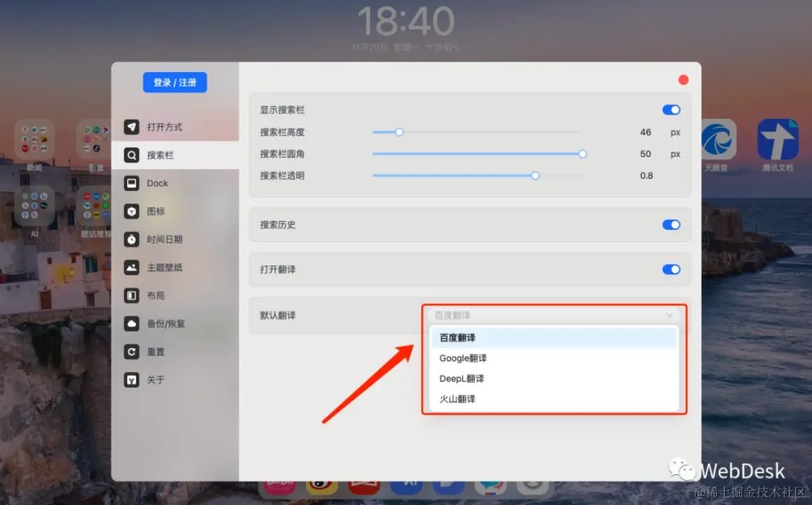
Task: Choose DeepL翻译 from the dropdown list
Action: 554,379
